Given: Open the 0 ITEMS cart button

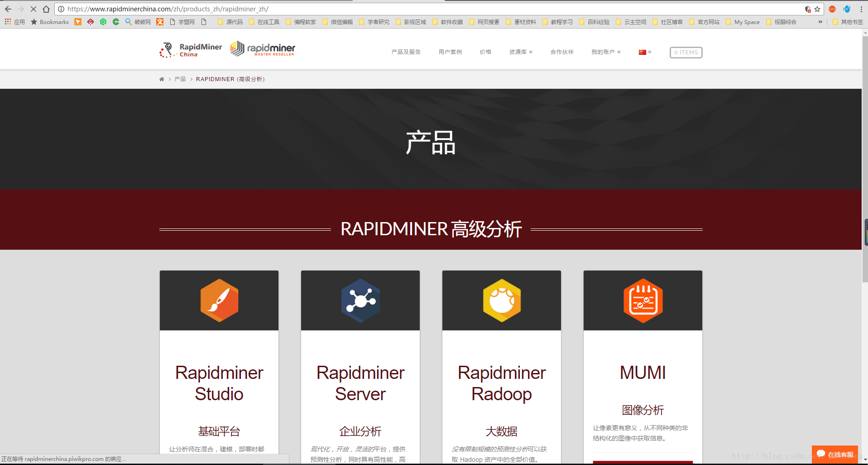Looking at the screenshot, I should (686, 53).
